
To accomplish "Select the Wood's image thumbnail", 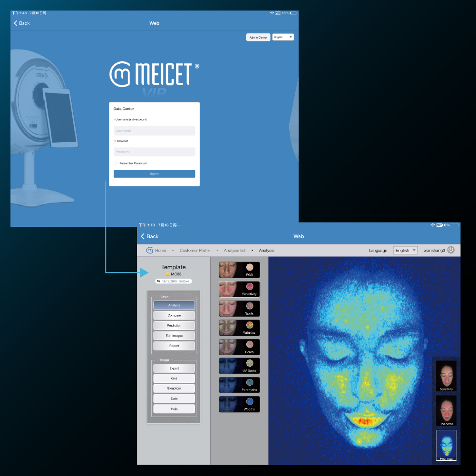I will pos(239,404).
